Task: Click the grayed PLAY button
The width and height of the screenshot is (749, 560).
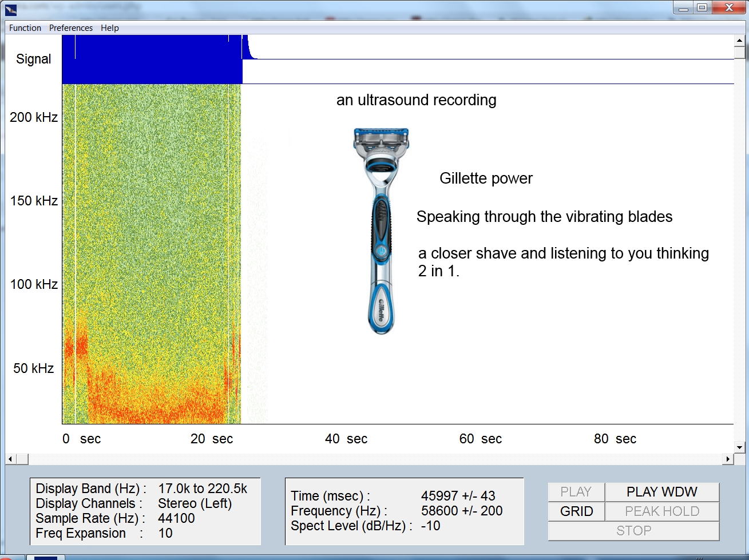Action: 576,492
